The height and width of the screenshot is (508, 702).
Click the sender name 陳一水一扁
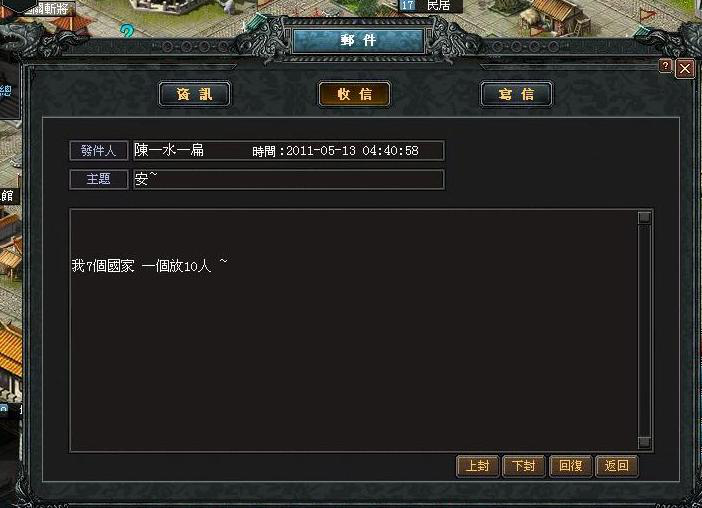point(169,150)
